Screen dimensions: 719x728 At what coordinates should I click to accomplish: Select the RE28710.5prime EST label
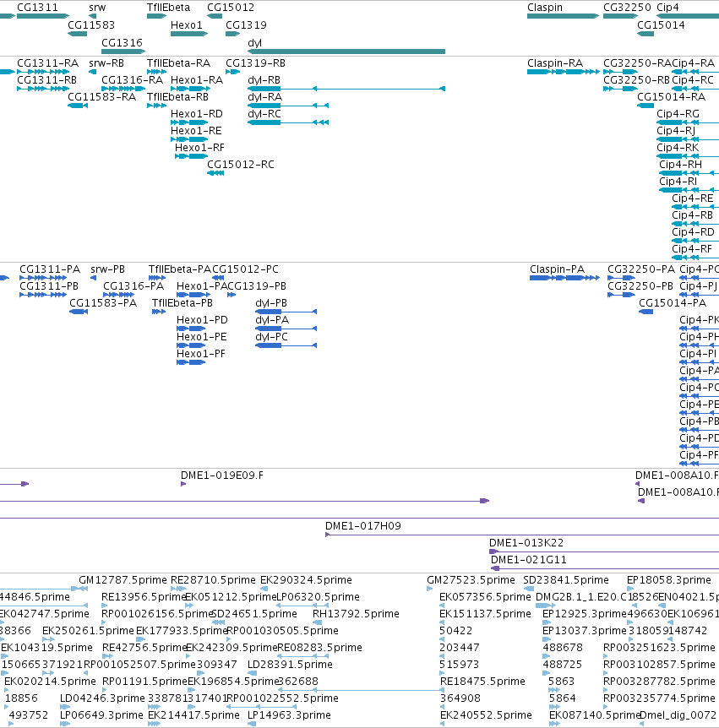[213, 580]
